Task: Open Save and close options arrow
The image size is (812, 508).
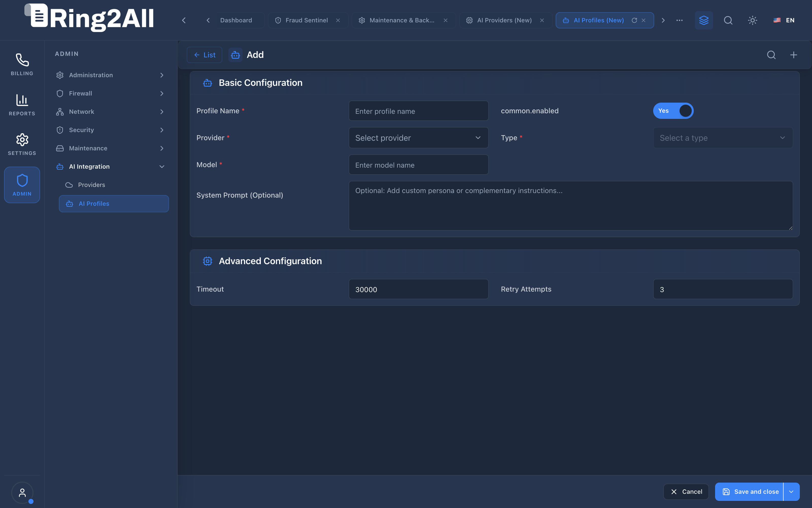Action: pos(791,491)
